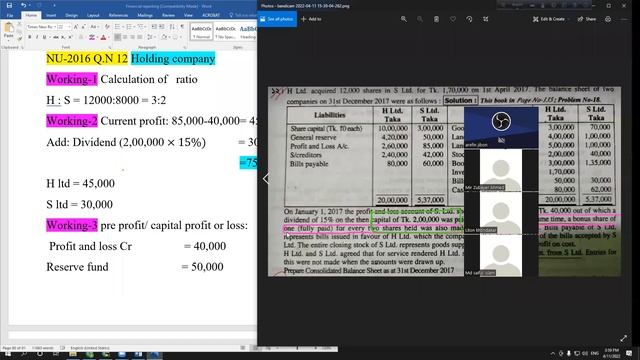Screen dimensions: 640x360
Task: Switch to the Design tab
Action: click(71, 16)
